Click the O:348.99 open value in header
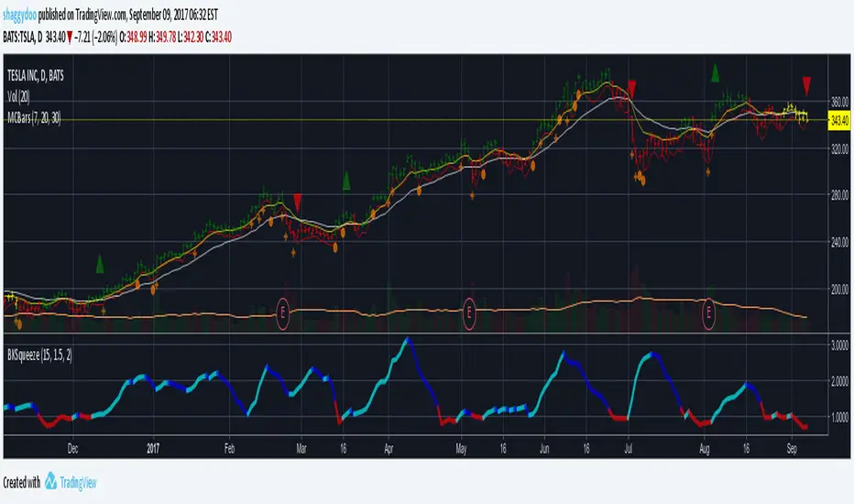Image resolution: width=854 pixels, height=504 pixels. [133, 38]
